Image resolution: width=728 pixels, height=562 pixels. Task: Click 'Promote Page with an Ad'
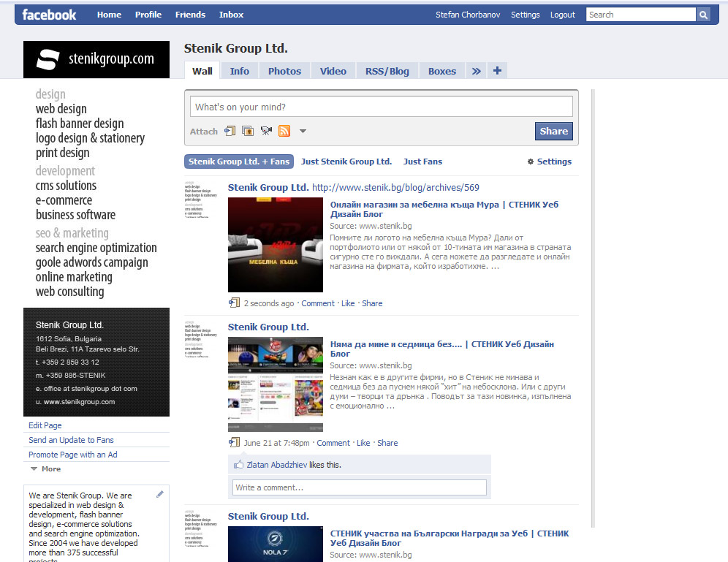[73, 455]
